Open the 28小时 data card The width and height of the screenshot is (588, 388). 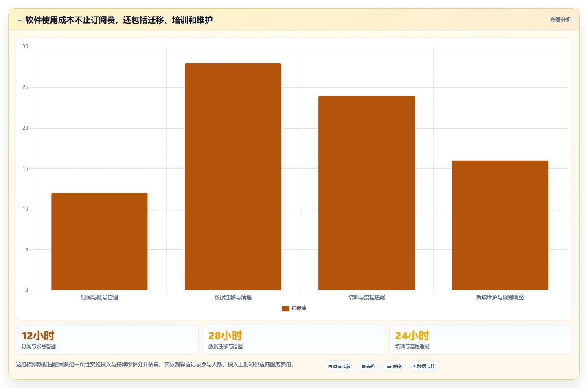click(294, 340)
